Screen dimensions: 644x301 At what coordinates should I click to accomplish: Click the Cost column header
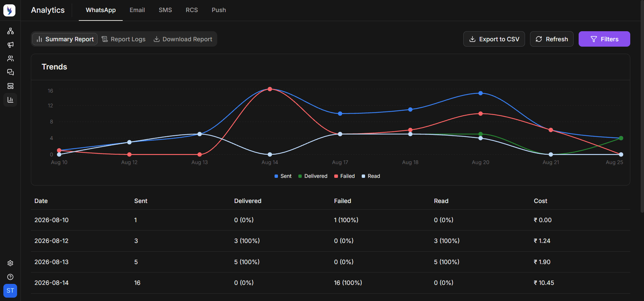click(x=540, y=201)
